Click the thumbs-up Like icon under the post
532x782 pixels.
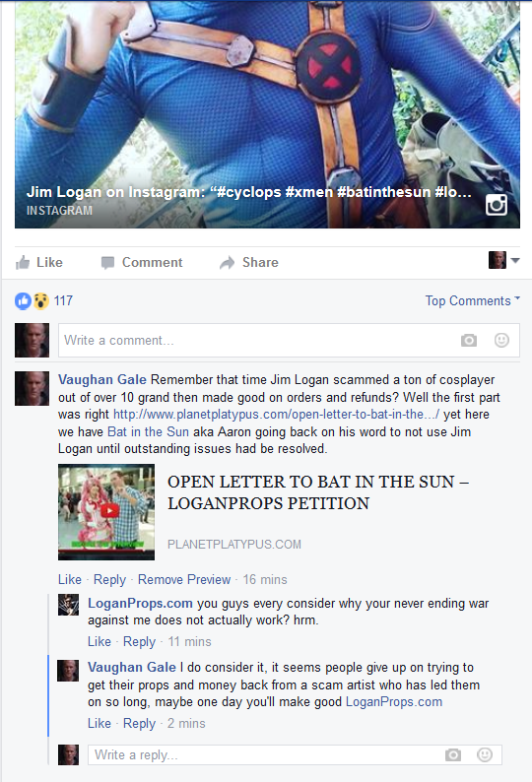23,262
